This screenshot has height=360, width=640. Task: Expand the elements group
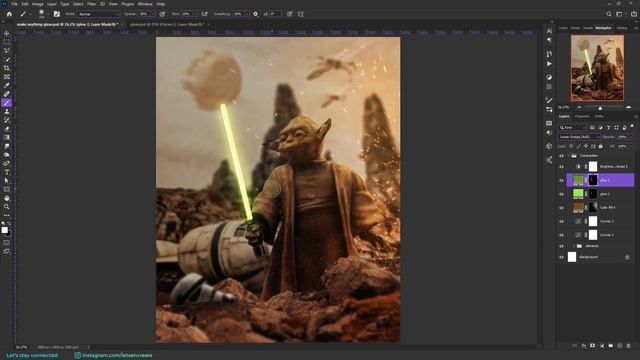pyautogui.click(x=574, y=246)
